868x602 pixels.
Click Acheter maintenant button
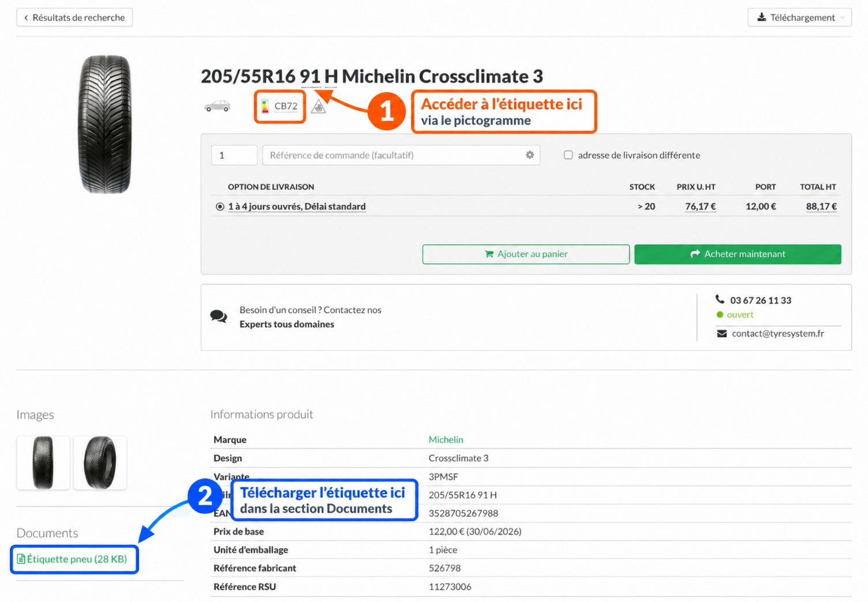[738, 254]
